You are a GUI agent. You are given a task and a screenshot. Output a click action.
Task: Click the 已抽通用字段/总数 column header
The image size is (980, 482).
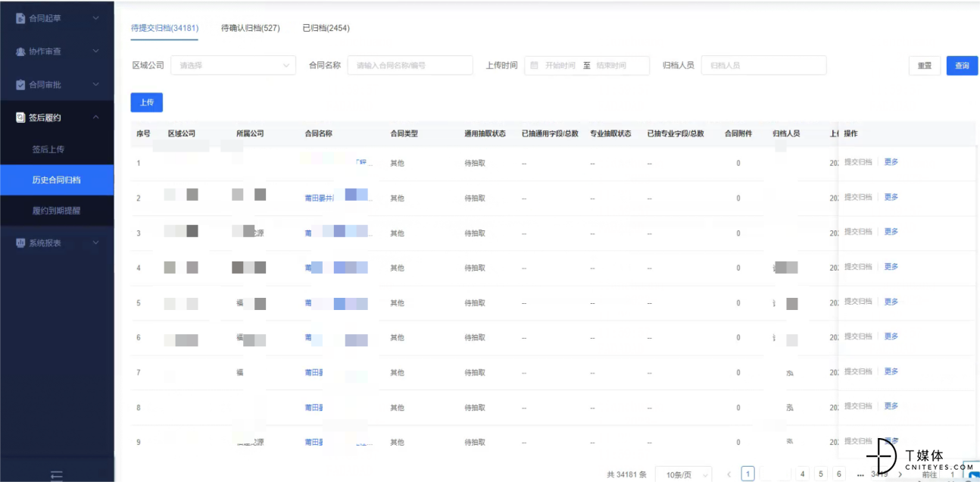click(550, 133)
